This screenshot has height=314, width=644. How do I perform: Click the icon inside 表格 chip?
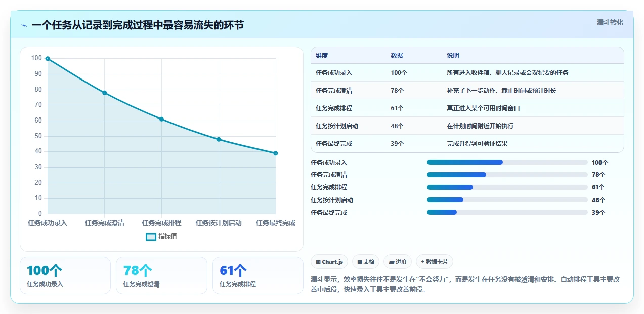coord(359,262)
